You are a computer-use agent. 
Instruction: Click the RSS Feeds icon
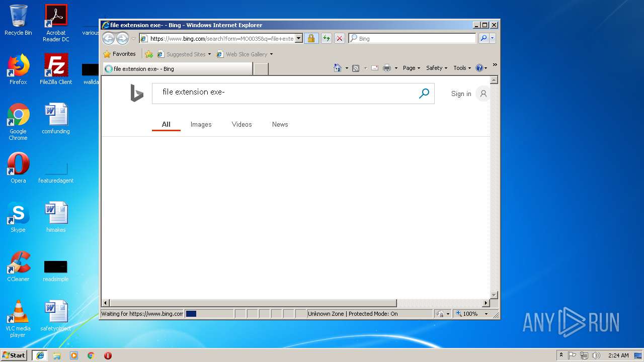point(356,68)
